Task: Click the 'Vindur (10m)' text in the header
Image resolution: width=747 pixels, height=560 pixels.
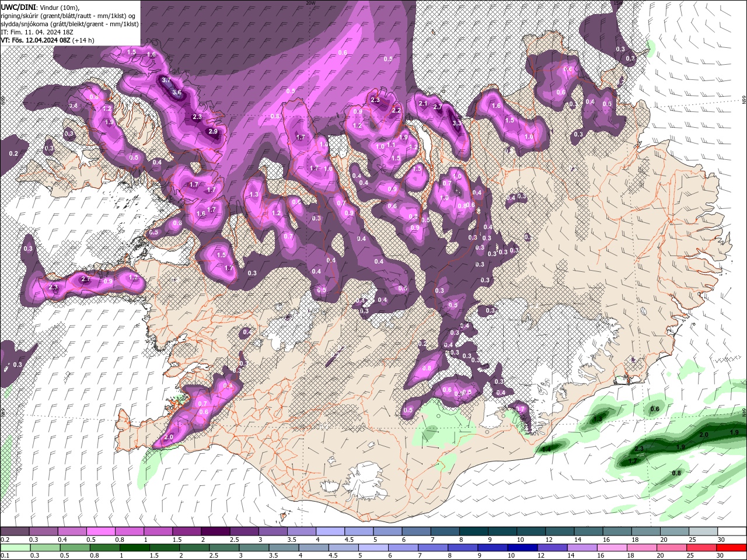Action: coord(60,7)
